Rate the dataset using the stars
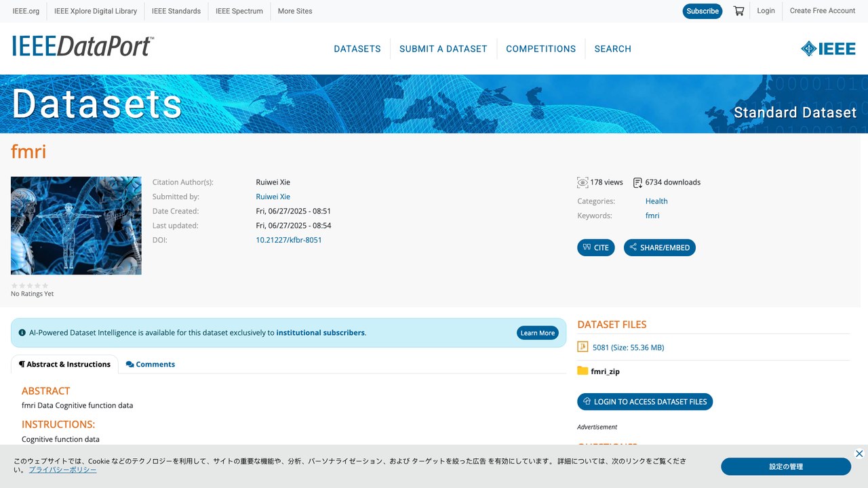 pyautogui.click(x=30, y=285)
